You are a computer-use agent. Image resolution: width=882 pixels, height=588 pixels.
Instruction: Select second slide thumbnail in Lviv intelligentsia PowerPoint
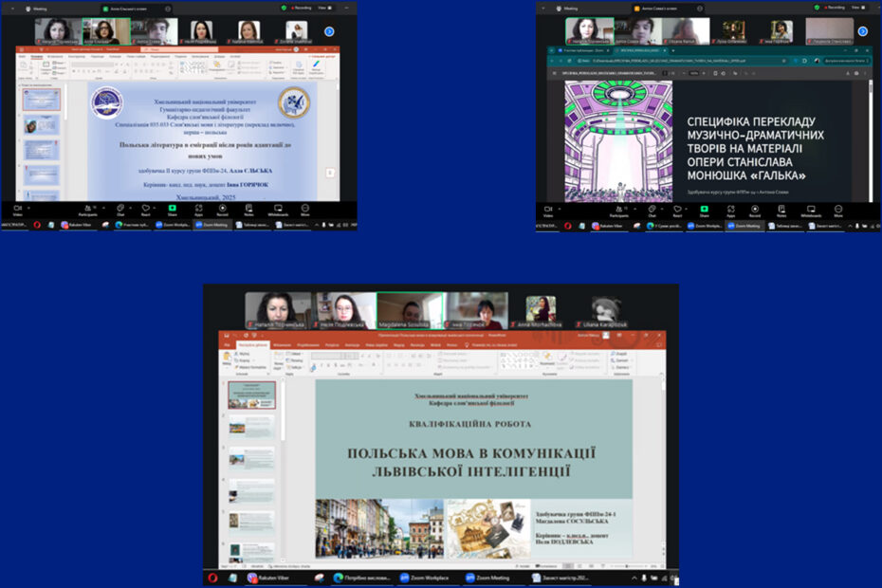click(251, 427)
